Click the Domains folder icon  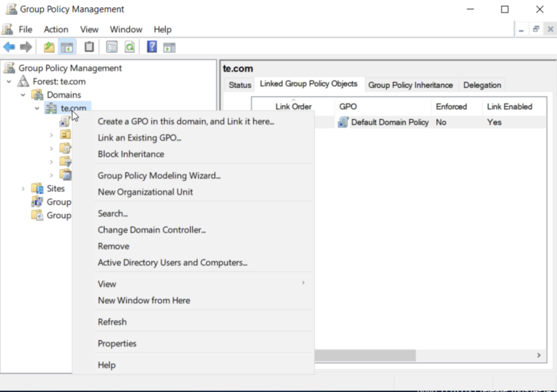tap(37, 95)
